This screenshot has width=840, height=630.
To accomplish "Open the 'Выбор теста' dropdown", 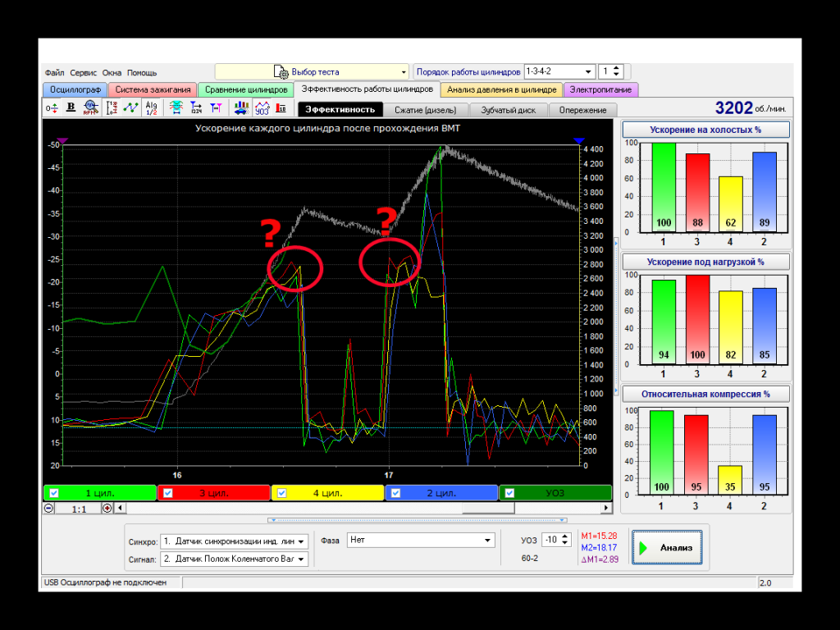I will pyautogui.click(x=312, y=72).
